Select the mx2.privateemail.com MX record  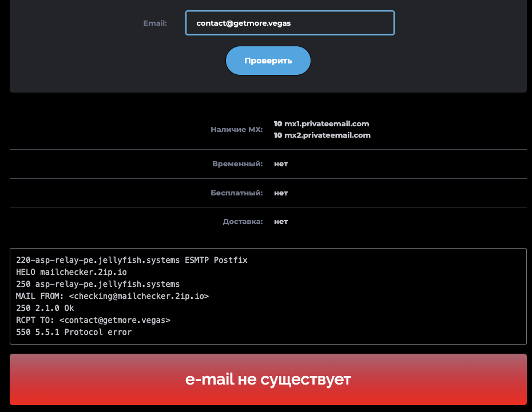coord(321,135)
